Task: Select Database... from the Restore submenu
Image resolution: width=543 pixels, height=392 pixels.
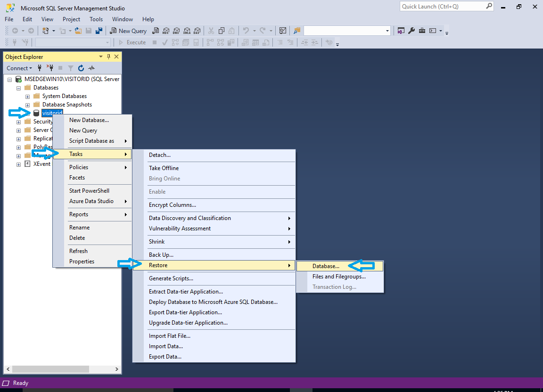Action: [326, 266]
